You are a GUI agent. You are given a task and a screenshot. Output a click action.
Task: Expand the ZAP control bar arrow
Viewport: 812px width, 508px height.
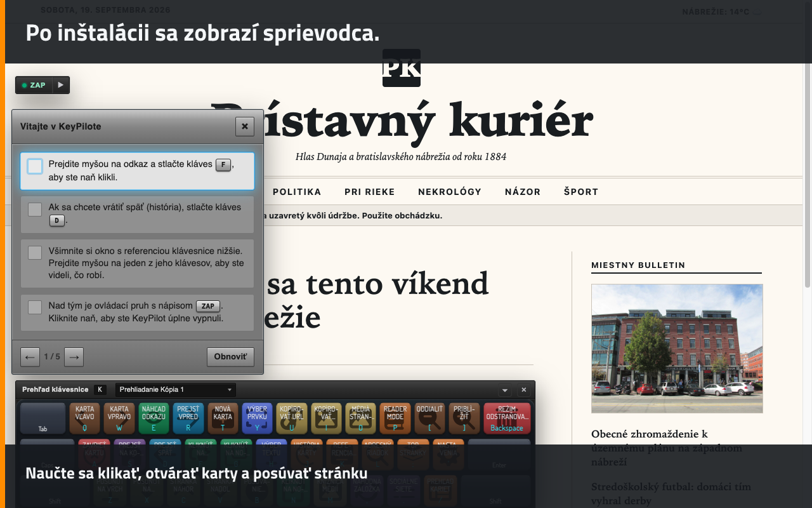[x=61, y=85]
